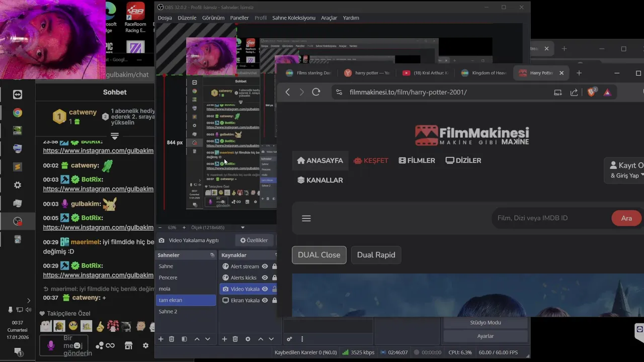Reload the FilmMakinesi browser page
644x362 pixels.
(x=316, y=92)
